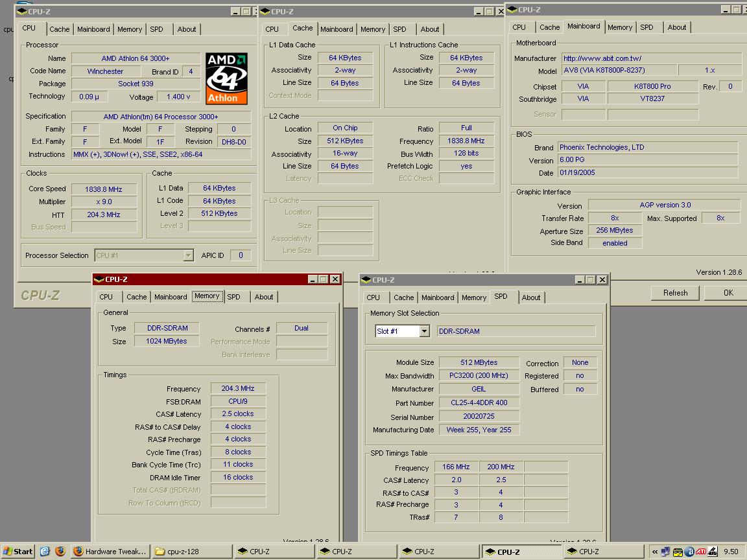747x560 pixels.
Task: Click the active bold CPU-Z taskbar button
Action: pos(521,552)
